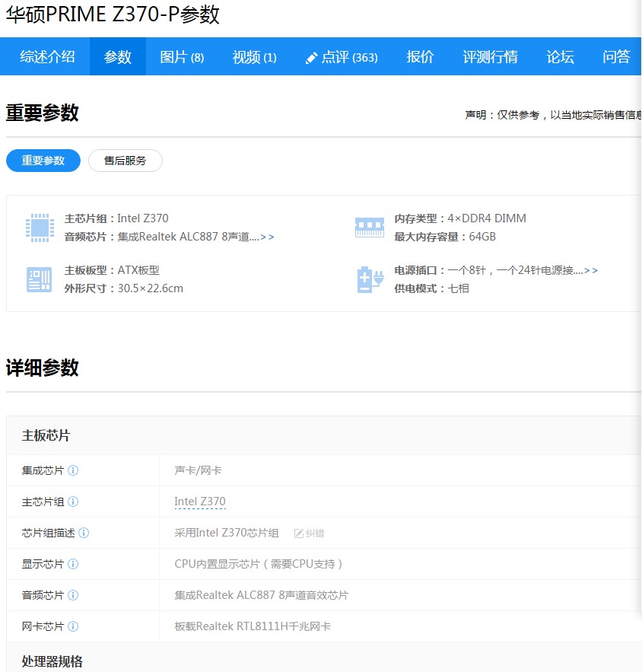Open the 图片 (8) tab
The width and height of the screenshot is (642, 672).
click(182, 56)
